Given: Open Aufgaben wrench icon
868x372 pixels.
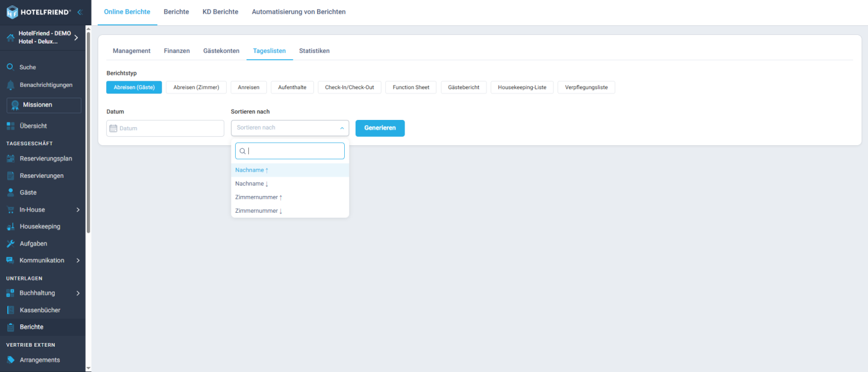Looking at the screenshot, I should pyautogui.click(x=10, y=244).
